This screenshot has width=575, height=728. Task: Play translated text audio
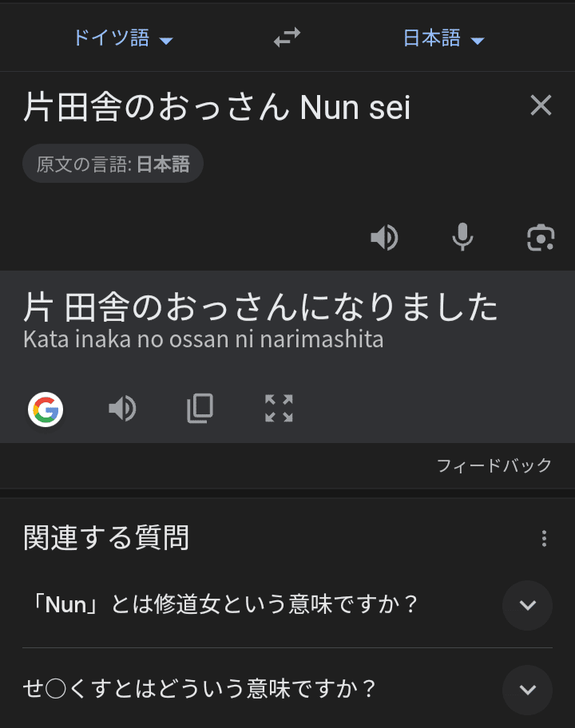(122, 409)
